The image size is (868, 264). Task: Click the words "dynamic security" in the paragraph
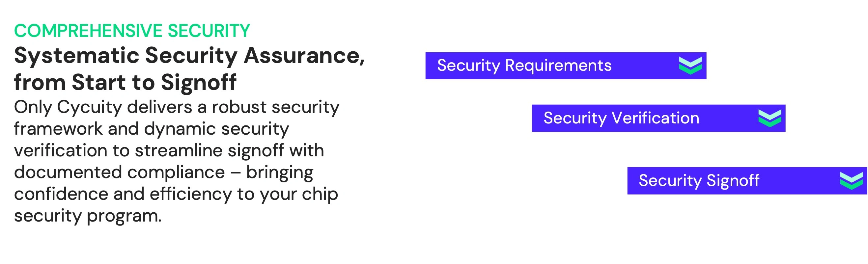click(216, 129)
